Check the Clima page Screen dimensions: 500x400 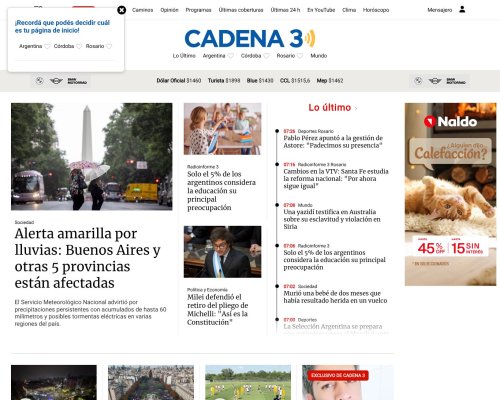point(349,10)
